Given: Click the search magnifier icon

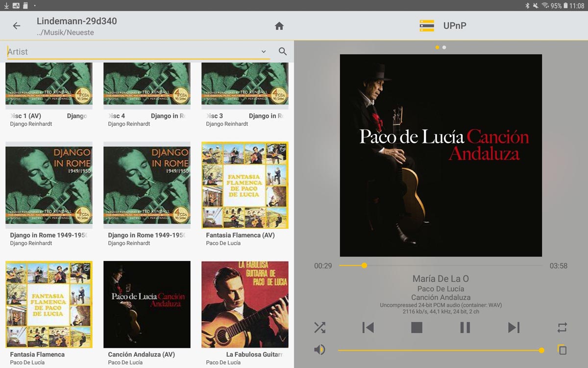Looking at the screenshot, I should pos(283,52).
